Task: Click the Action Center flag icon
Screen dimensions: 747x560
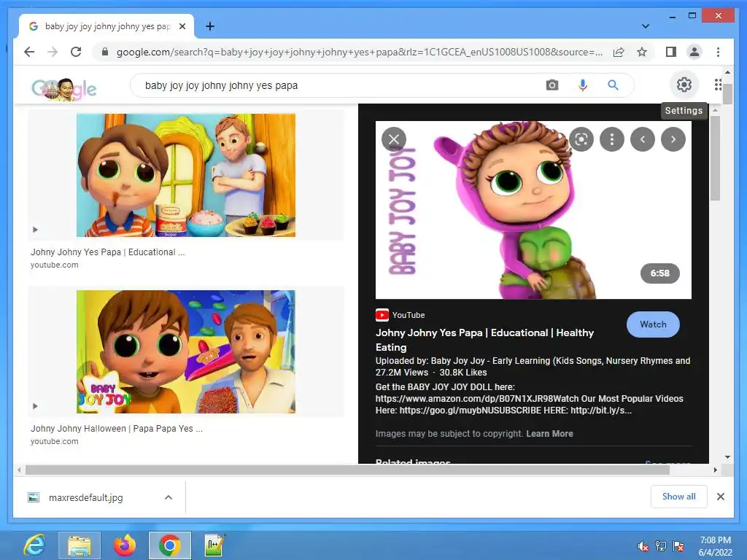Action: point(678,546)
